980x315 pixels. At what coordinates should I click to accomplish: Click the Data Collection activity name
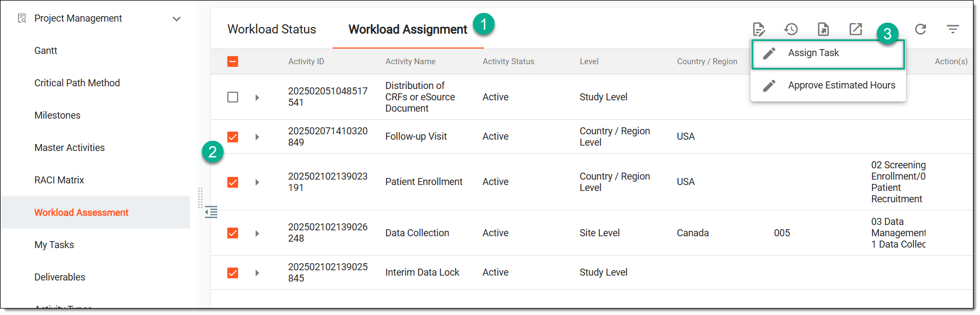[x=417, y=233]
